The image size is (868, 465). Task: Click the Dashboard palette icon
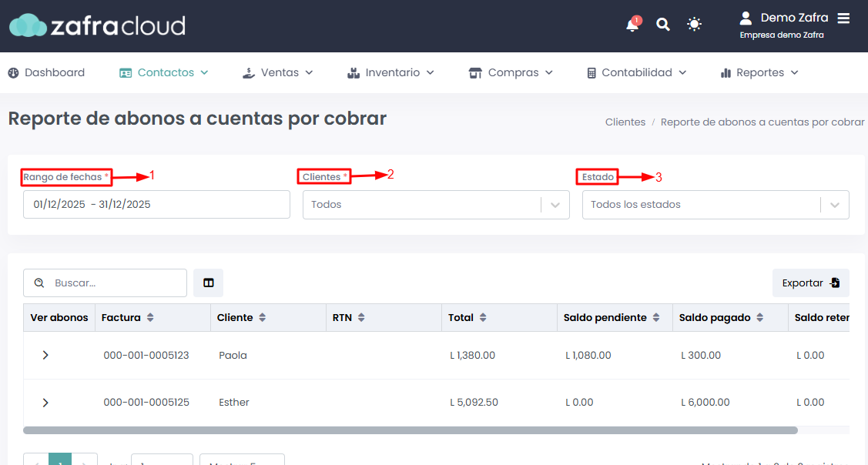[x=13, y=72]
